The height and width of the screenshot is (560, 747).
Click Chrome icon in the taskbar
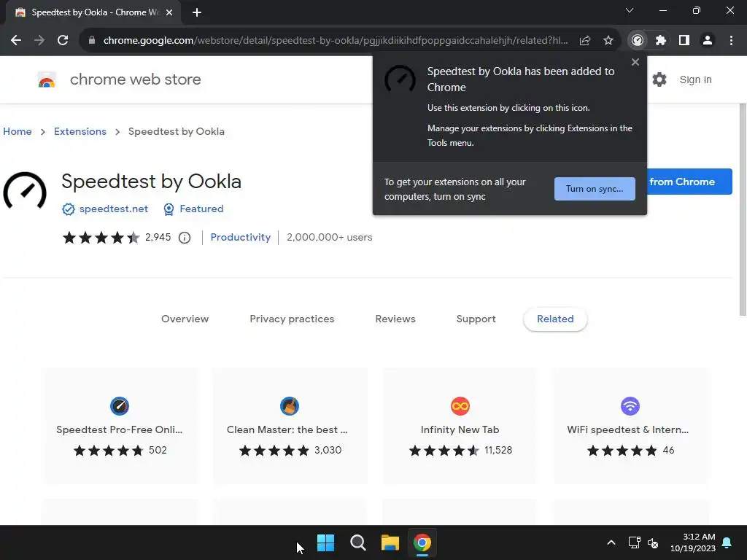pyautogui.click(x=422, y=542)
